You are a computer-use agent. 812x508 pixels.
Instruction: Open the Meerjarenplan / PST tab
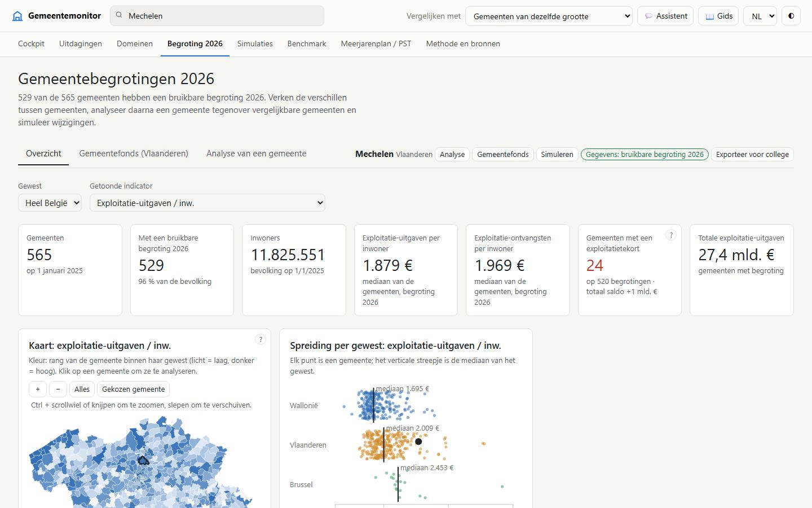tap(376, 43)
